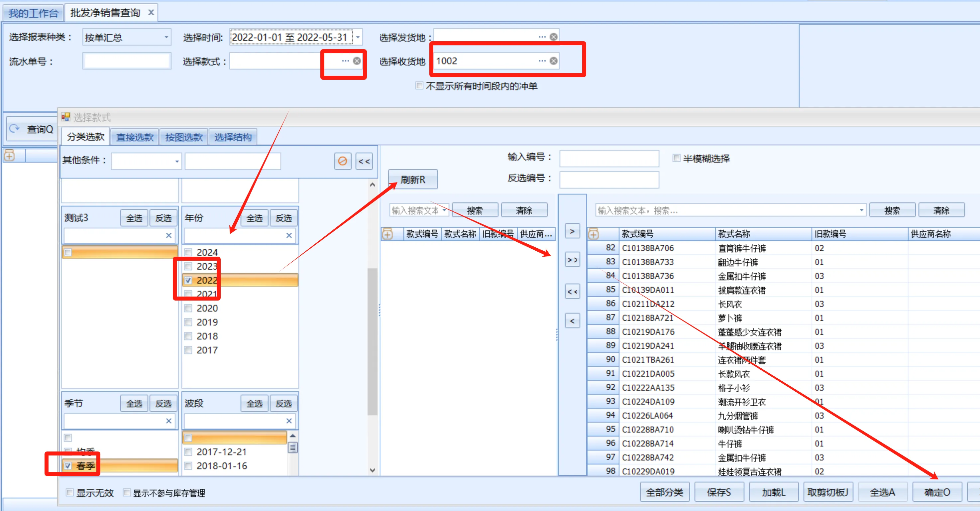Click the orange clear-conditions circle icon

click(342, 161)
